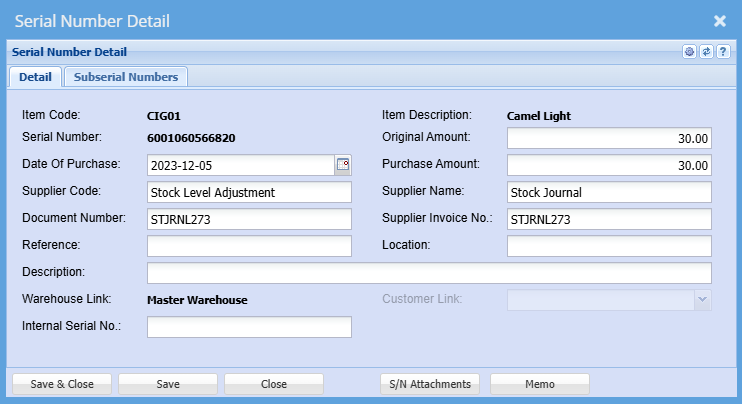This screenshot has width=742, height=404.
Task: Open S/N Attachments
Action: (x=431, y=384)
